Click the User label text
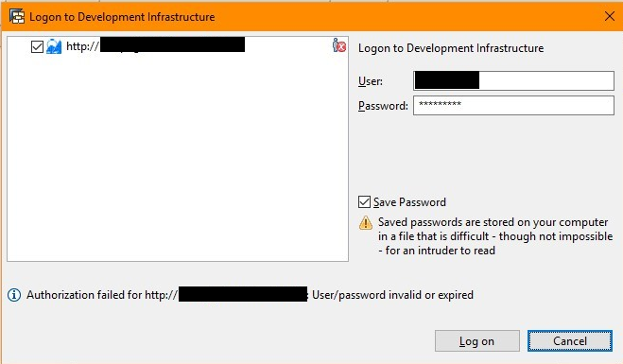The width and height of the screenshot is (623, 364). click(371, 81)
